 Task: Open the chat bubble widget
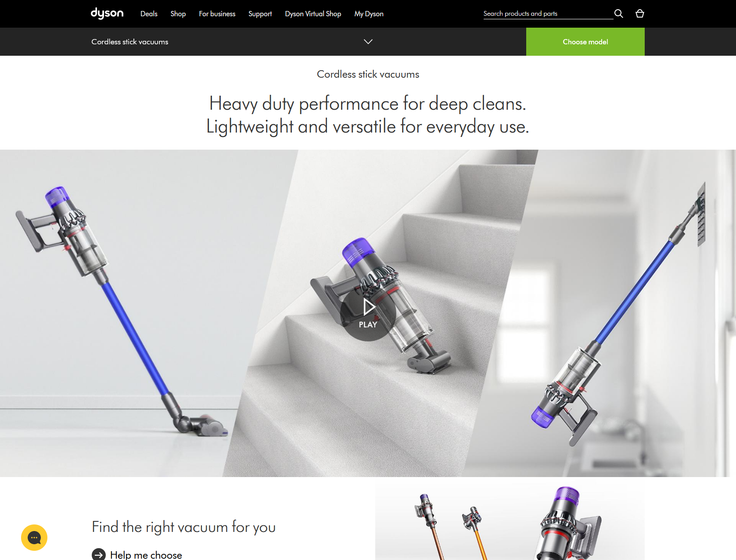point(34,538)
